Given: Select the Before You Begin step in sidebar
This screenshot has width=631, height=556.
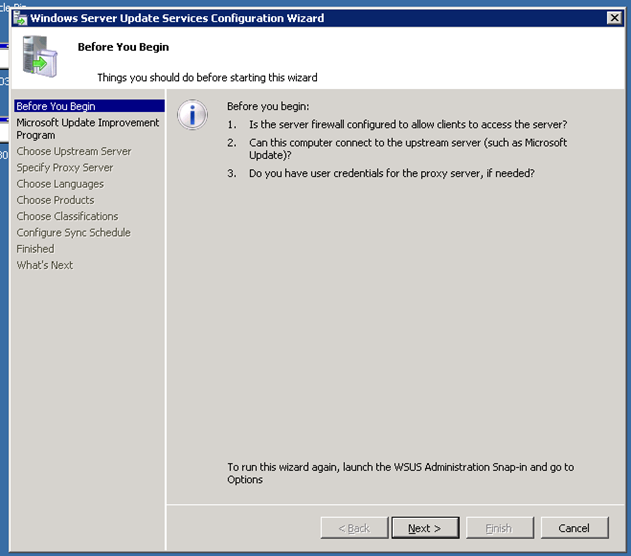Looking at the screenshot, I should [x=56, y=106].
